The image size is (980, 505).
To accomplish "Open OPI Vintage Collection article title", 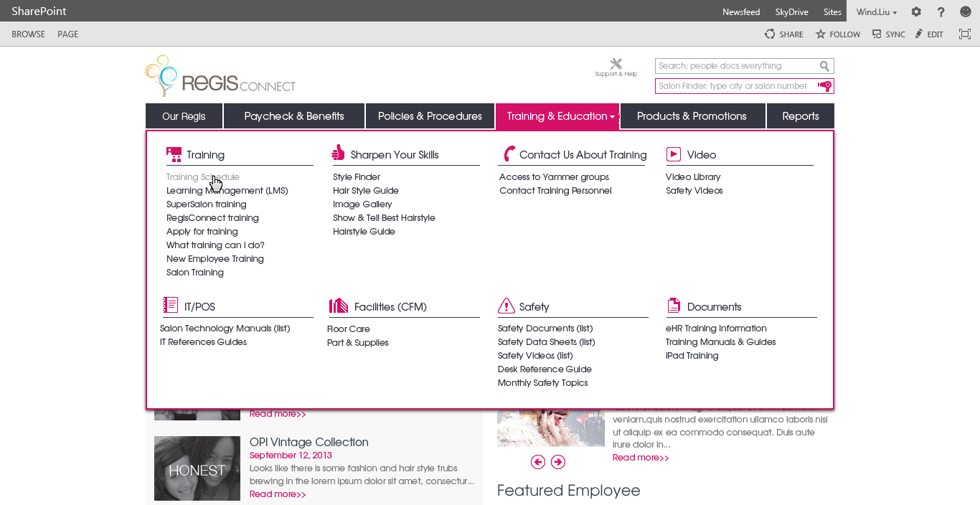I will tap(309, 443).
